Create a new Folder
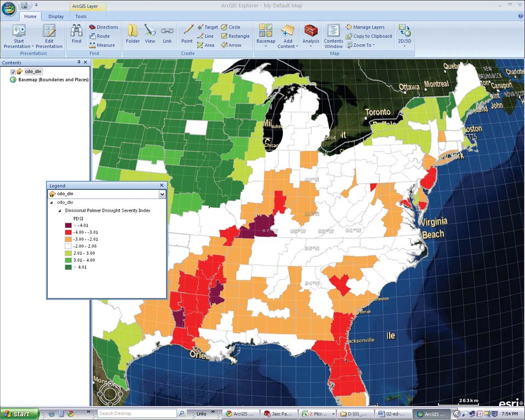The image size is (525, 420). 132,34
